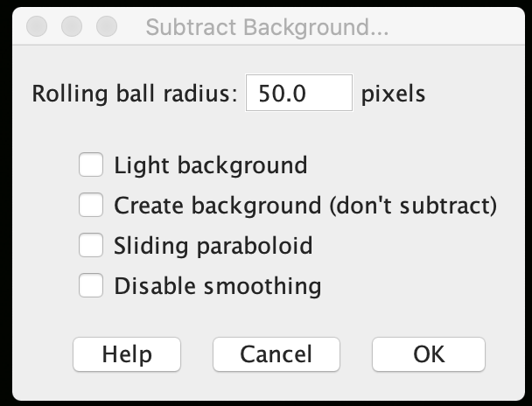The height and width of the screenshot is (406, 532).
Task: Click the "pixels" unit label
Action: 394,94
